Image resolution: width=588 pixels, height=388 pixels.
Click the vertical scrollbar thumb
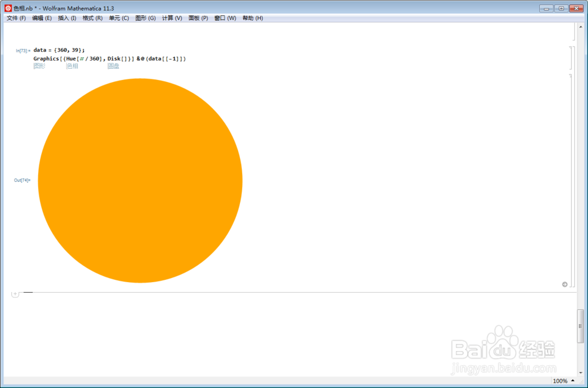click(580, 326)
